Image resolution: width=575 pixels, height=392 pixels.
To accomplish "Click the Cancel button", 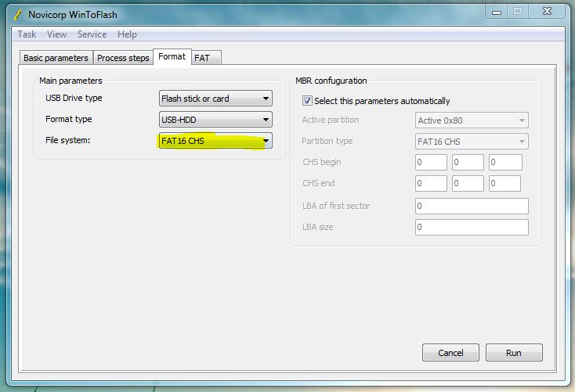I will pyautogui.click(x=450, y=352).
